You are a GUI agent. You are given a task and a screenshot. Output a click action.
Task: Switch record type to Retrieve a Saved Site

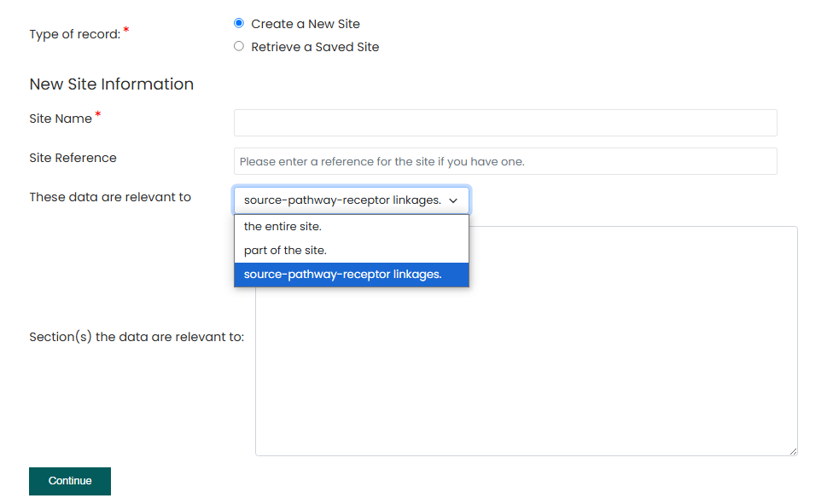pyautogui.click(x=239, y=46)
